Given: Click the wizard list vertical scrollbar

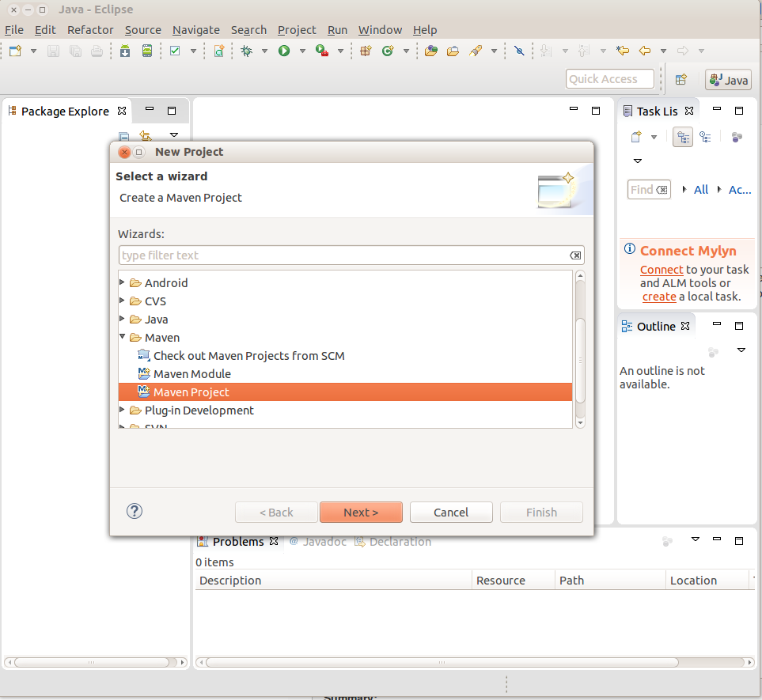Looking at the screenshot, I should (580, 361).
